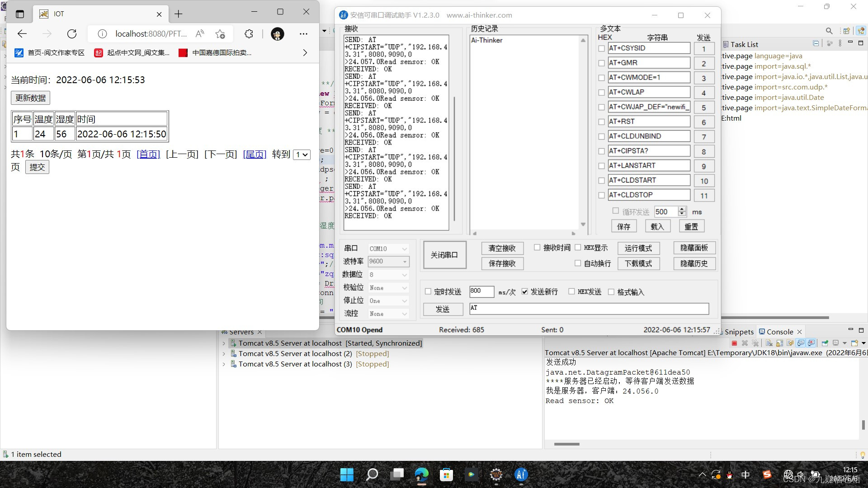Click the receive area vertical scrollbar
Viewport: 868px width, 488px height.
click(454, 158)
